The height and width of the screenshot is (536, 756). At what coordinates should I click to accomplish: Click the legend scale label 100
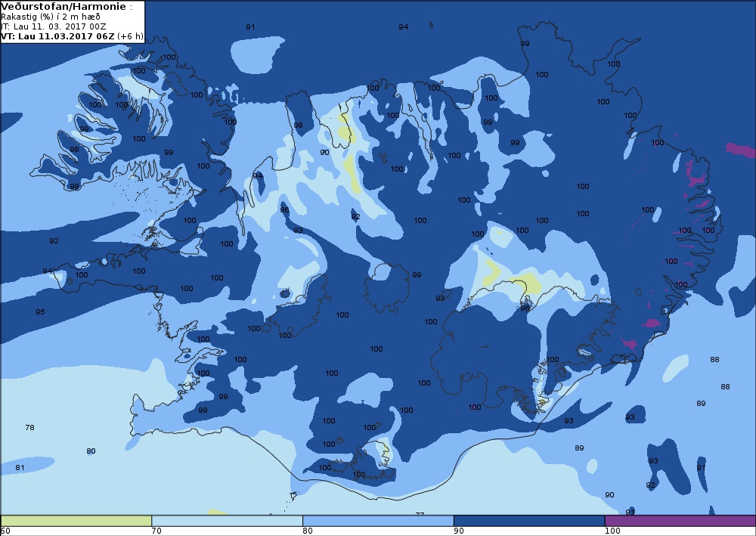tap(612, 531)
